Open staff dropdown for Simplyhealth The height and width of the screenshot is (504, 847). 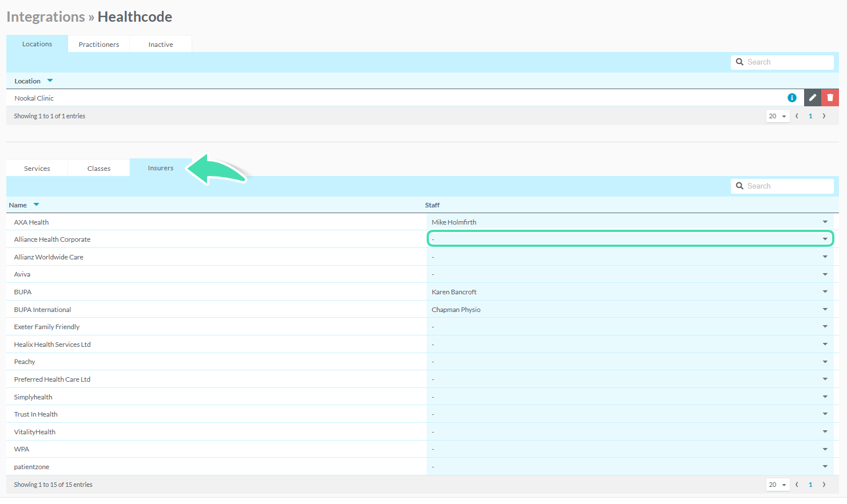[x=630, y=397]
